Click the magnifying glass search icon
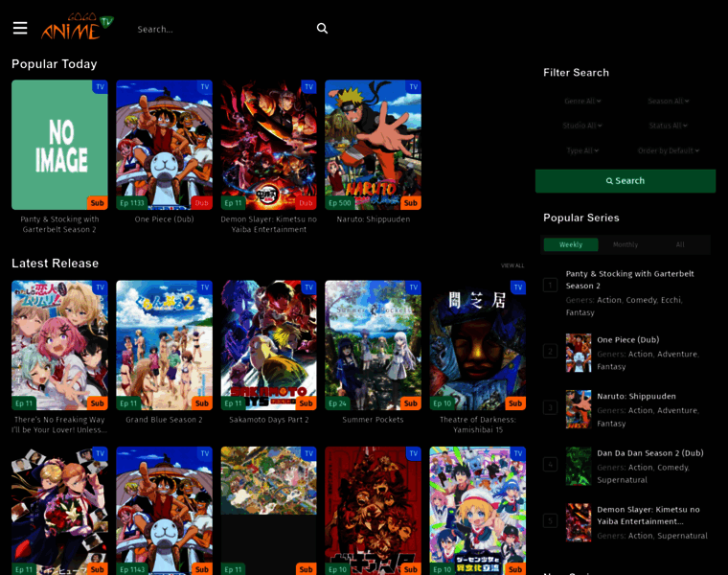This screenshot has width=728, height=575. point(322,29)
